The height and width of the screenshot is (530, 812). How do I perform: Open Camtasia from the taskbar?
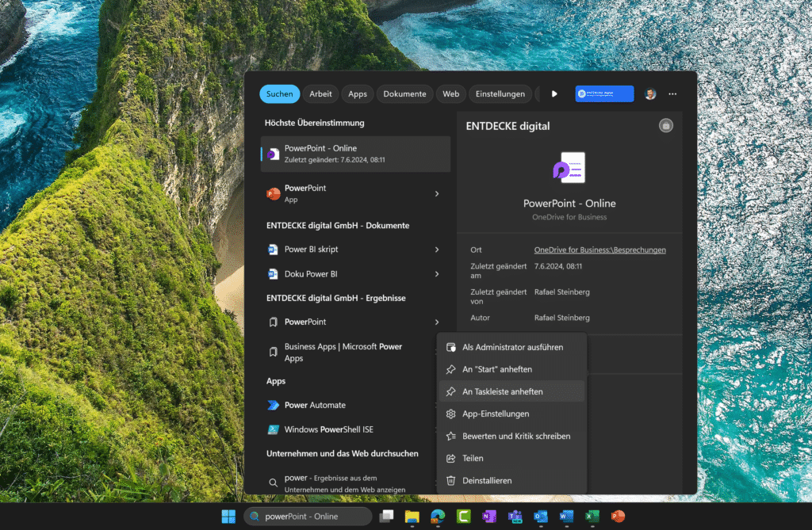pos(463,517)
